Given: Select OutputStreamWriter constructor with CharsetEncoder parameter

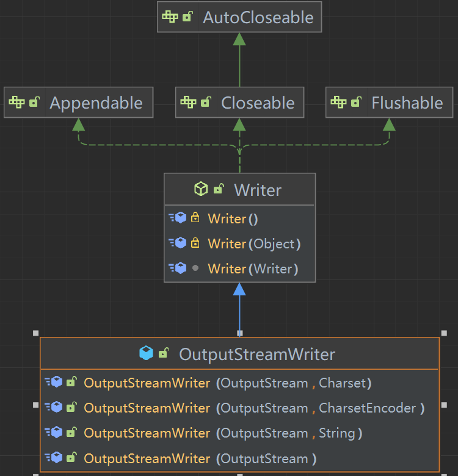Looking at the screenshot, I should 253,408.
